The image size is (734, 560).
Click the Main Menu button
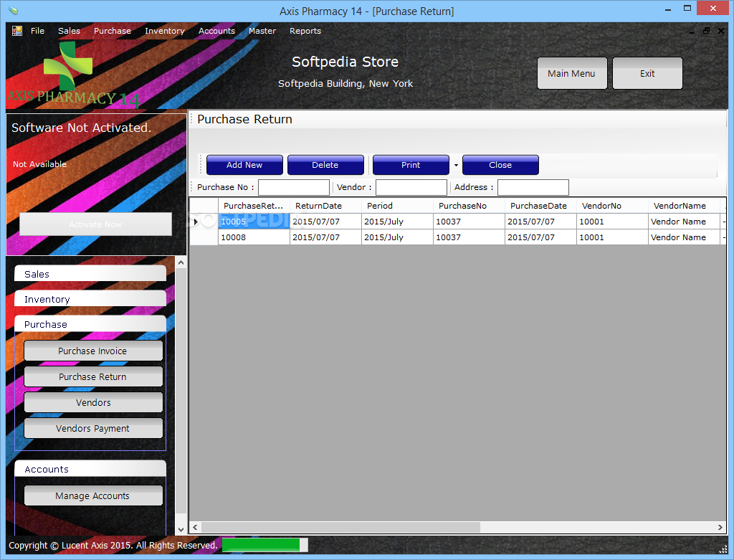pyautogui.click(x=572, y=73)
